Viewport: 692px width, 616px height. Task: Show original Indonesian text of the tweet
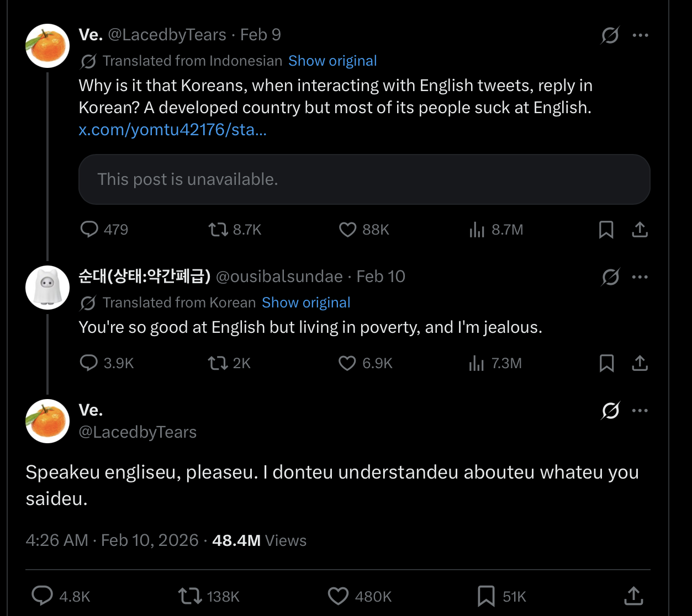pos(332,61)
